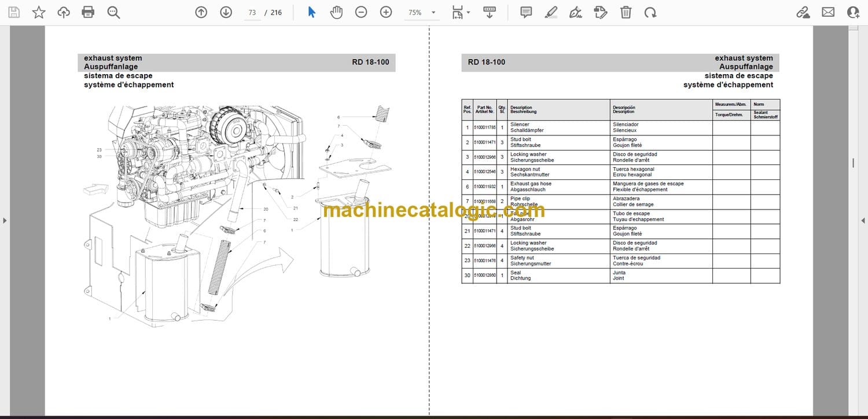Click callout number 30 in the diagram
The image size is (868, 419).
point(100,156)
